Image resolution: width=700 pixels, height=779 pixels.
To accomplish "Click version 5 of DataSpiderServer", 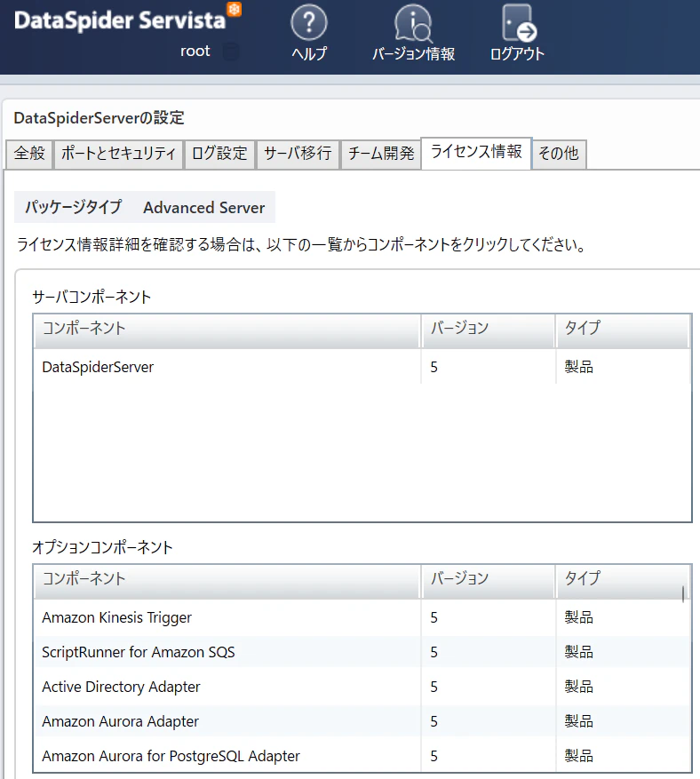I will (x=434, y=367).
